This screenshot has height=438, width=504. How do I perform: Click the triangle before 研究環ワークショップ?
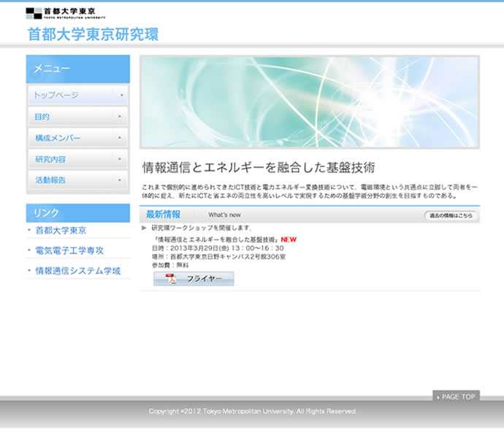point(144,228)
